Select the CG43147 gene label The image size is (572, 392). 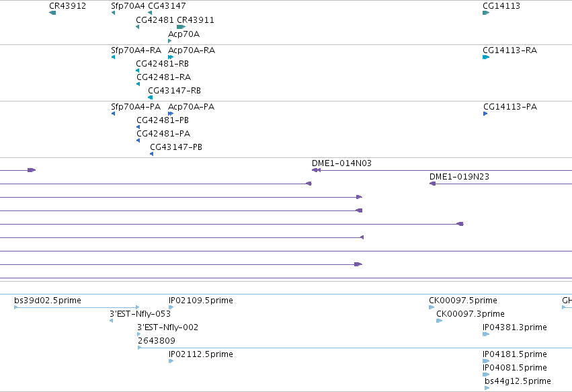pyautogui.click(x=167, y=6)
